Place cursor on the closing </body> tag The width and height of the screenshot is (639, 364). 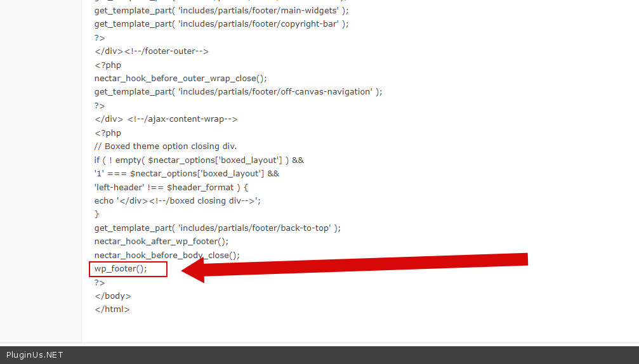pos(113,296)
